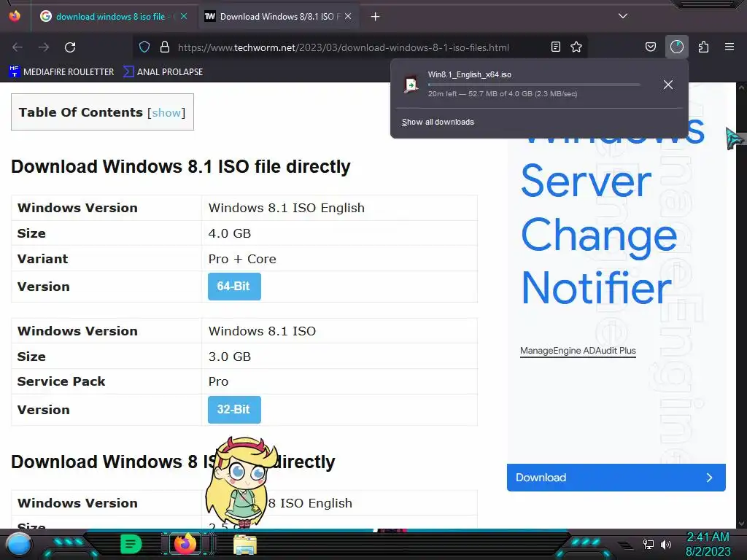Image resolution: width=747 pixels, height=560 pixels.
Task: Bookmark this page with star icon
Action: coord(576,47)
